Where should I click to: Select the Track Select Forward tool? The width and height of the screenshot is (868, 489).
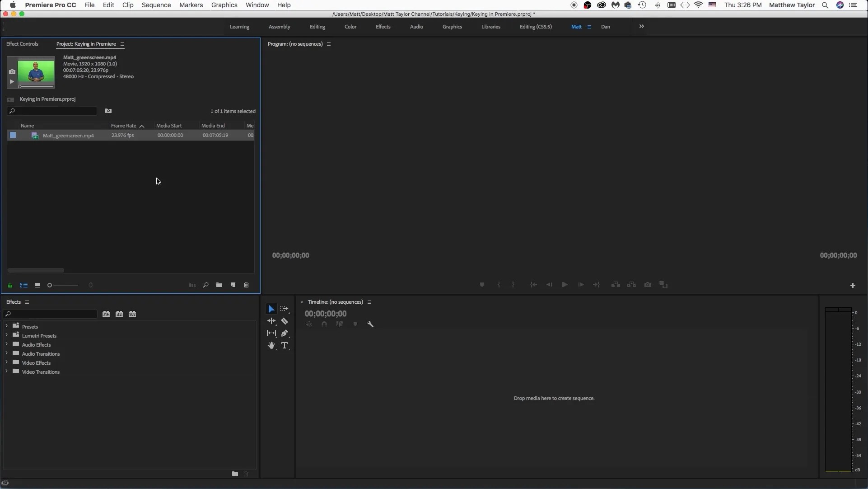pos(285,308)
